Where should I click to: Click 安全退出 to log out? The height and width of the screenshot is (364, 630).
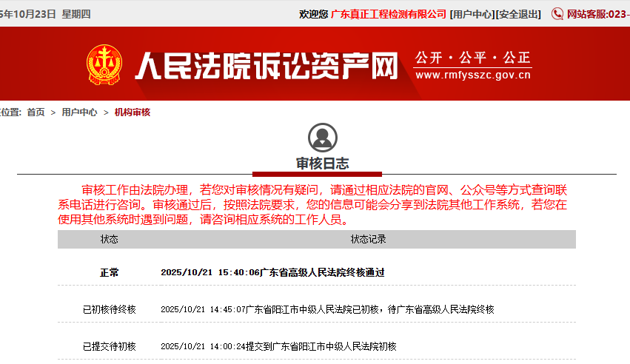[518, 15]
